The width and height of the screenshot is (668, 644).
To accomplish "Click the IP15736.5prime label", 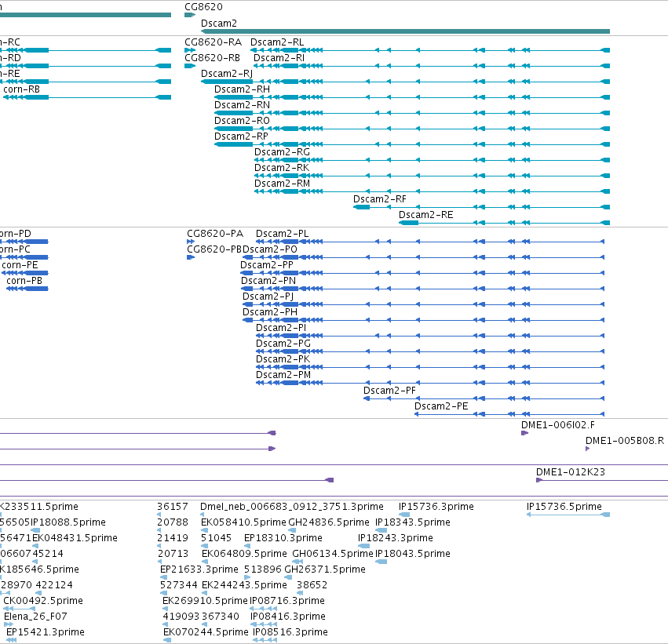I will coord(564,507).
